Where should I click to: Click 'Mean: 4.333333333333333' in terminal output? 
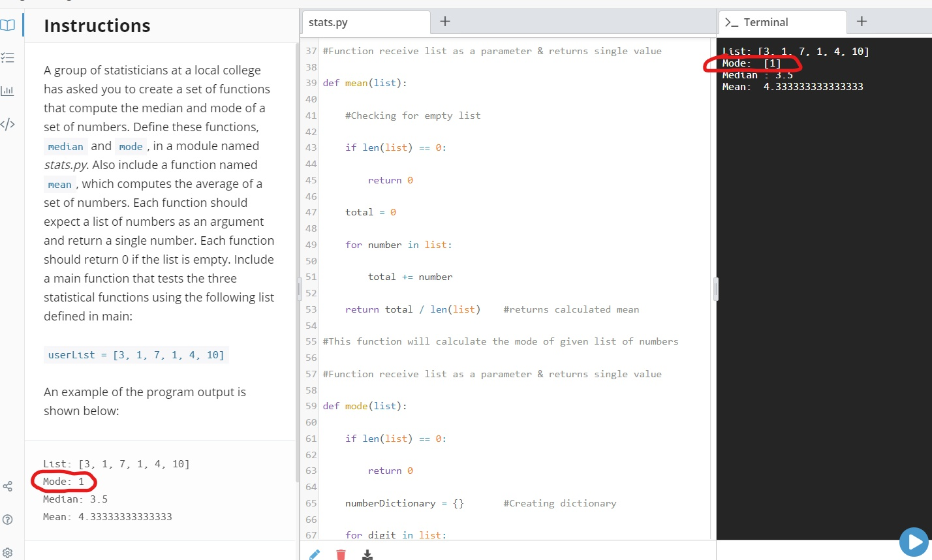pos(793,87)
